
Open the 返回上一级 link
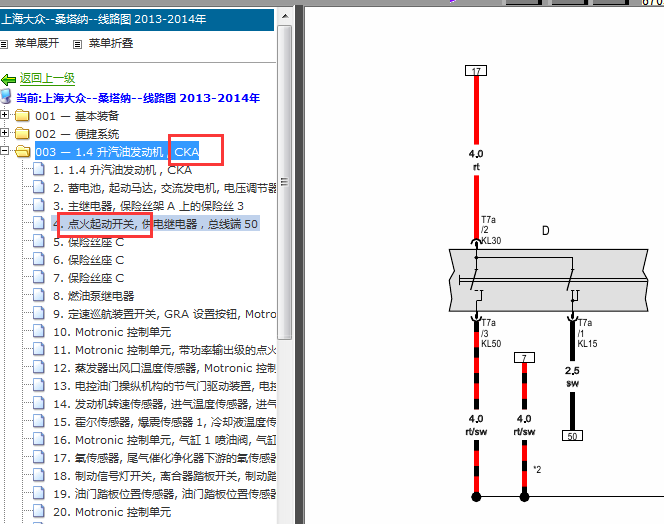(x=47, y=78)
